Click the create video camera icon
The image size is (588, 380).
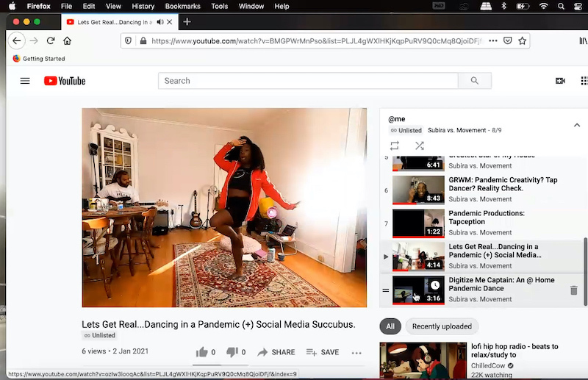click(560, 81)
